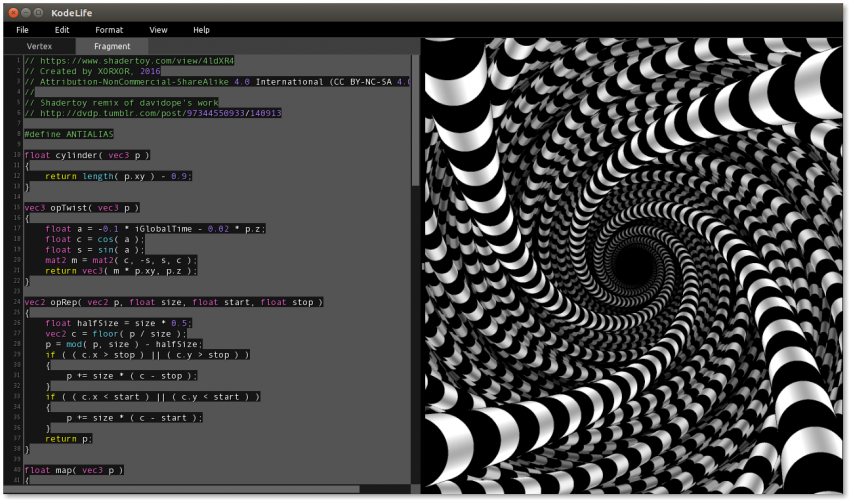
Task: Minimize the KodeLife window
Action: click(x=25, y=12)
